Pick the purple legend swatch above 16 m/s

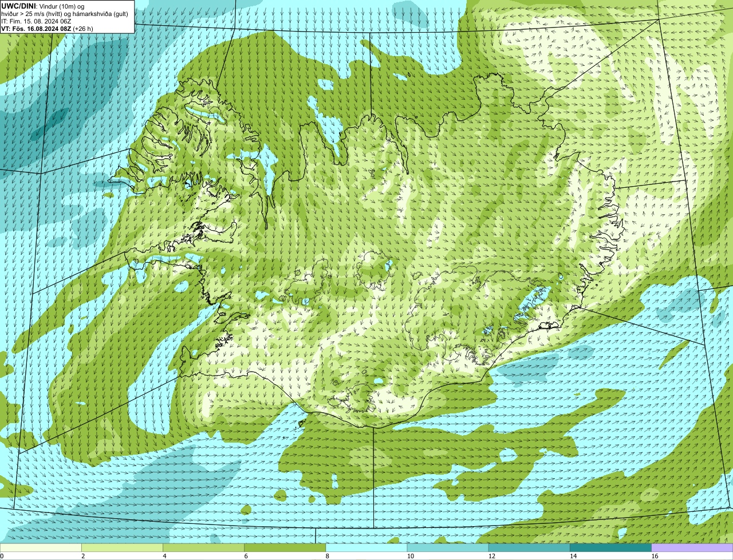point(692,547)
